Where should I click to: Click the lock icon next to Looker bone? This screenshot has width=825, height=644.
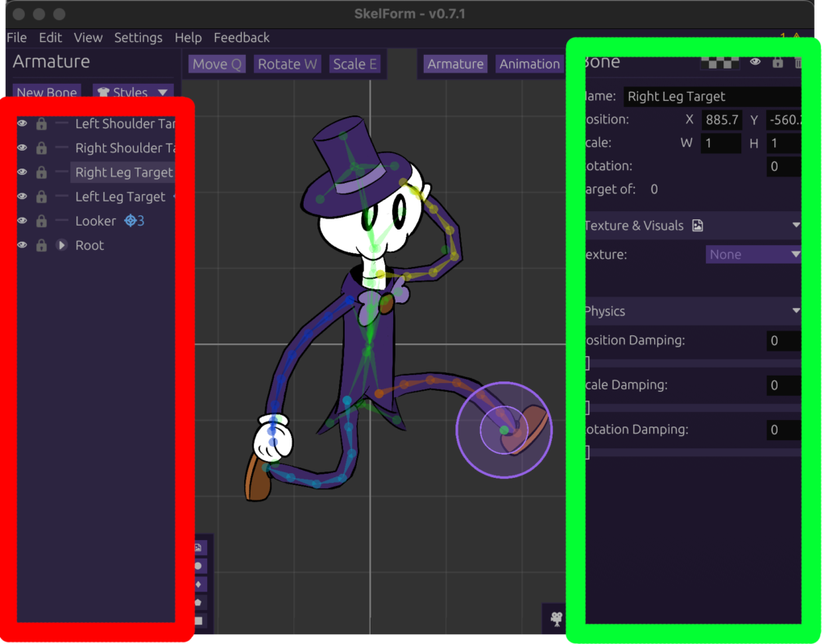[x=42, y=221]
